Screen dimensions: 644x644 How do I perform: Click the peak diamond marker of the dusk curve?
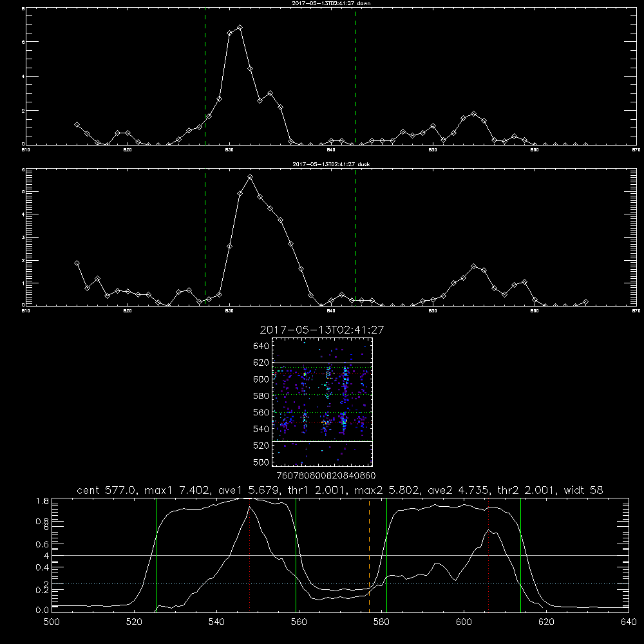(250, 177)
